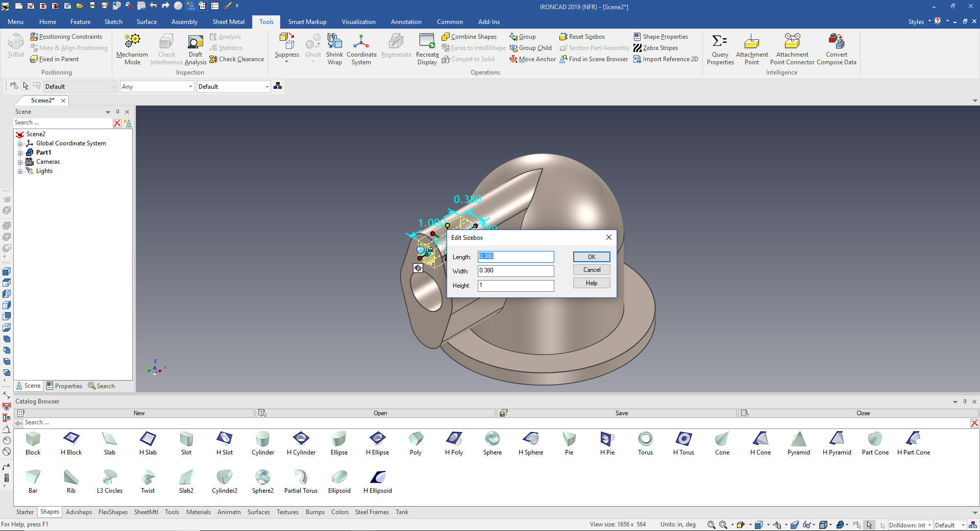The height and width of the screenshot is (531, 980).
Task: Click Move Anchor tool
Action: (x=532, y=59)
